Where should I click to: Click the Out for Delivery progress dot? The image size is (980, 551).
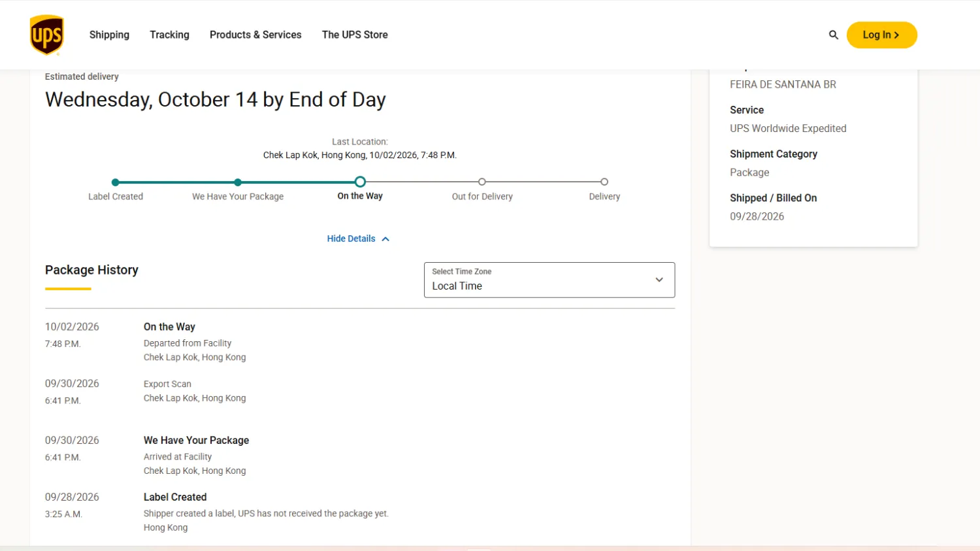point(482,182)
